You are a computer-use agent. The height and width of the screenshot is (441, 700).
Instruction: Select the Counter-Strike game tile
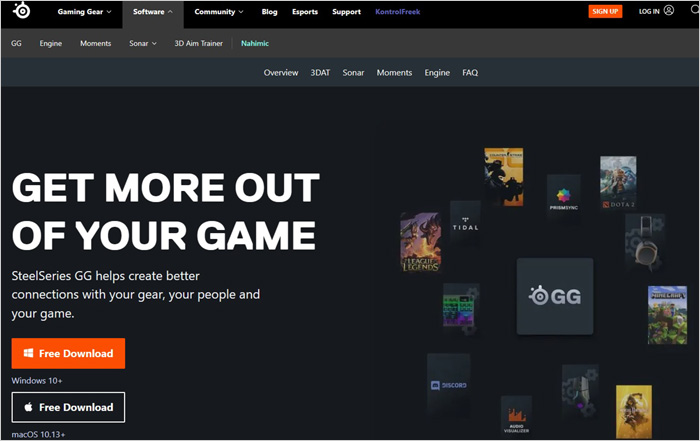504,177
